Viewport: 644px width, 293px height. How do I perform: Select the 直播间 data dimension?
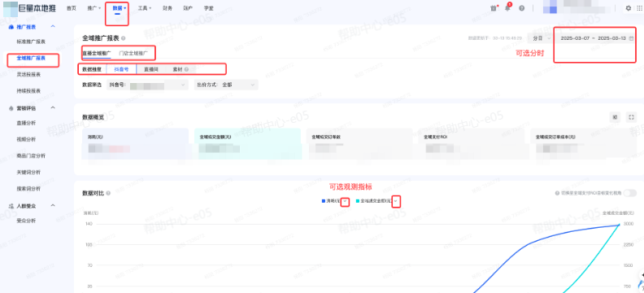151,69
